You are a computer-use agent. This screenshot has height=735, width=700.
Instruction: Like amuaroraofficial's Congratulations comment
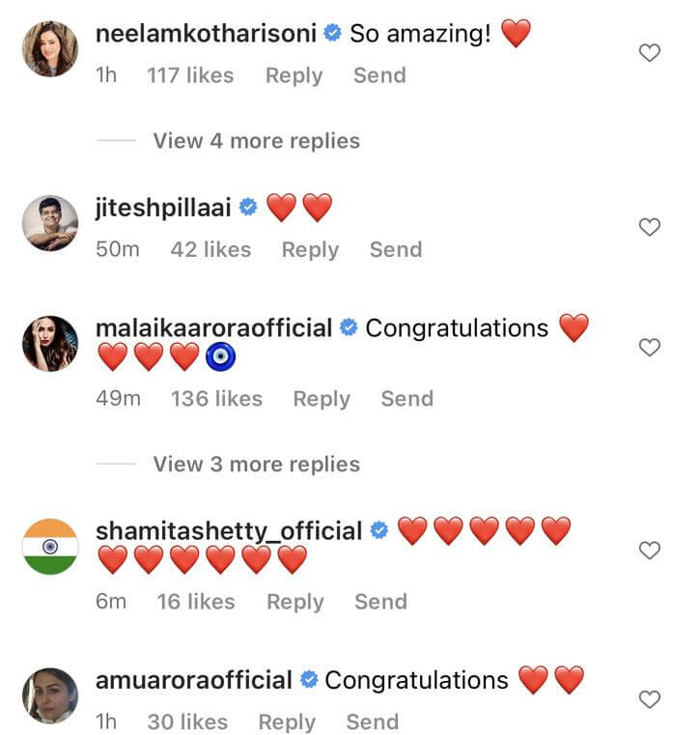[650, 699]
